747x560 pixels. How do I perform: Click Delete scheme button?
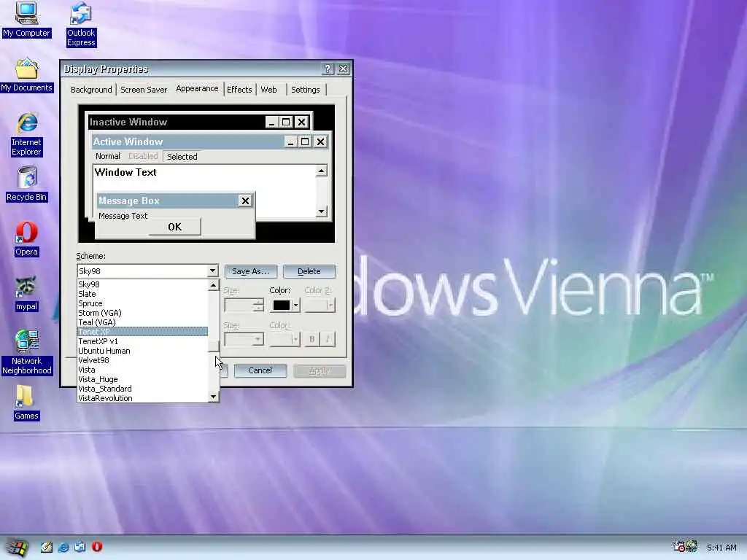pos(309,271)
